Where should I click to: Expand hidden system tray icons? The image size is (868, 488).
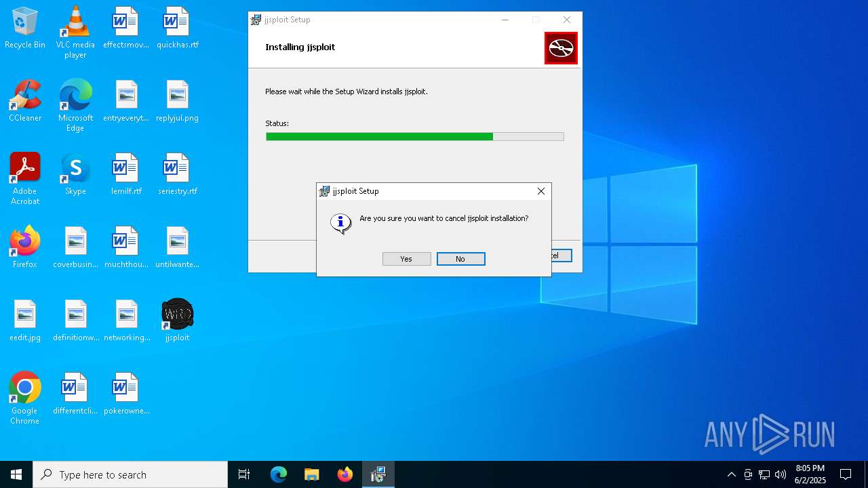coord(731,474)
